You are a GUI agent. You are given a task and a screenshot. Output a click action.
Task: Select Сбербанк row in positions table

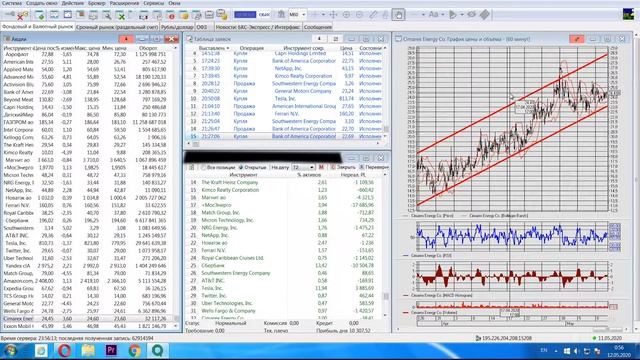coord(284,266)
